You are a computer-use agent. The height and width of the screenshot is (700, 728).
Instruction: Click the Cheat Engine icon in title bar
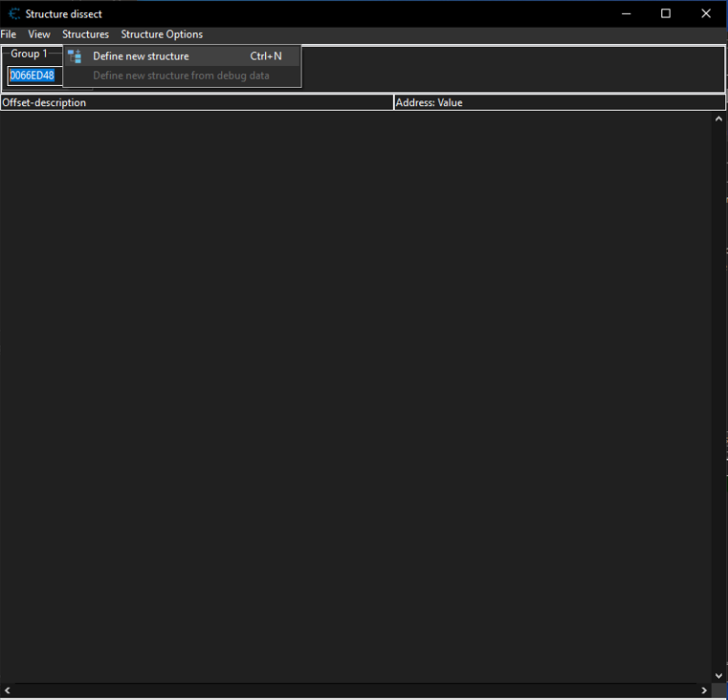13,13
